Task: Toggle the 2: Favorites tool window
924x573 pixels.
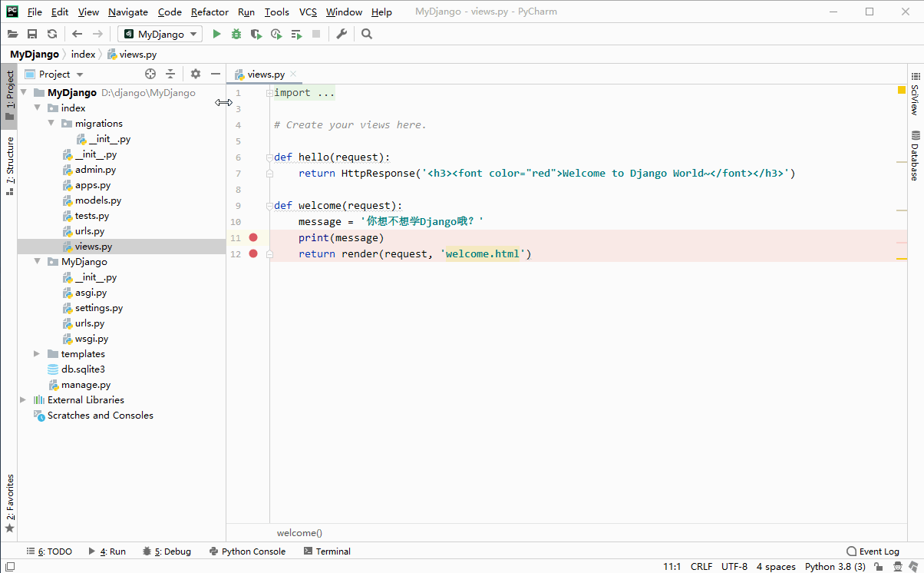Action: tap(9, 504)
